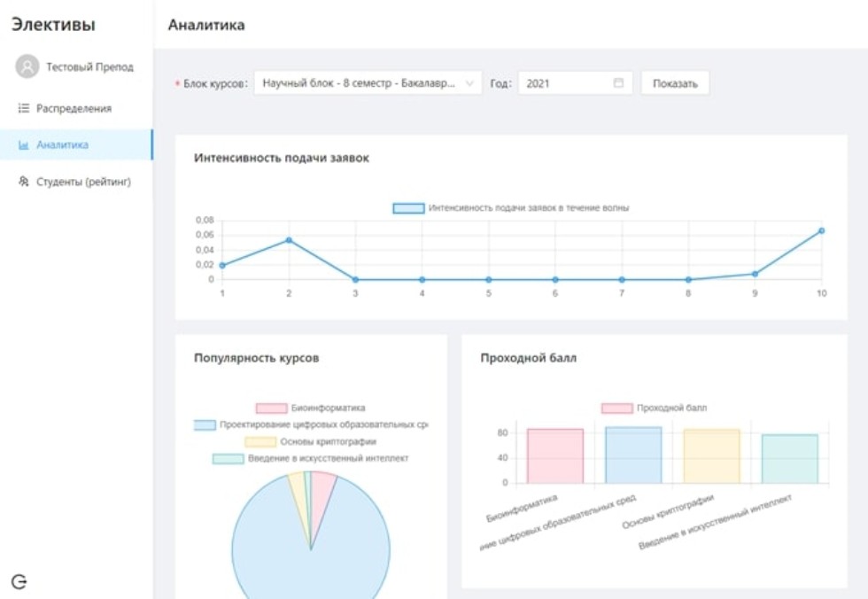Click the data point at wave 10
This screenshot has height=599, width=868.
pyautogui.click(x=821, y=230)
